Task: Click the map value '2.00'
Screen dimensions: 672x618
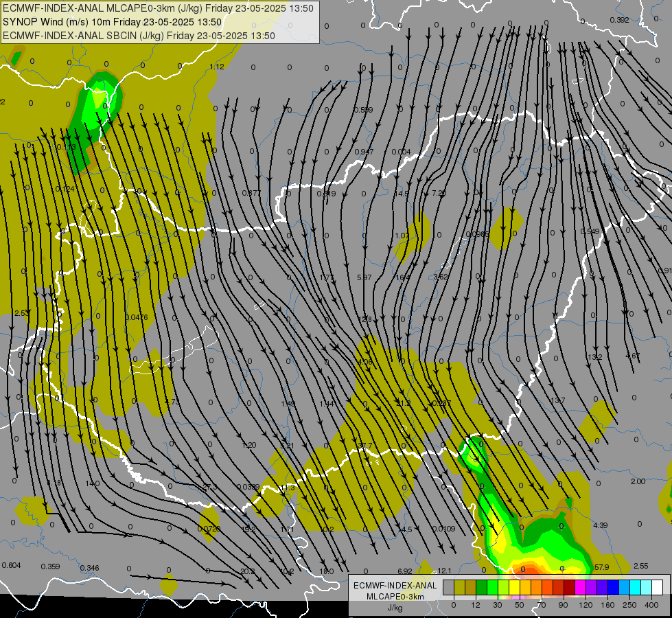Action: tap(638, 481)
